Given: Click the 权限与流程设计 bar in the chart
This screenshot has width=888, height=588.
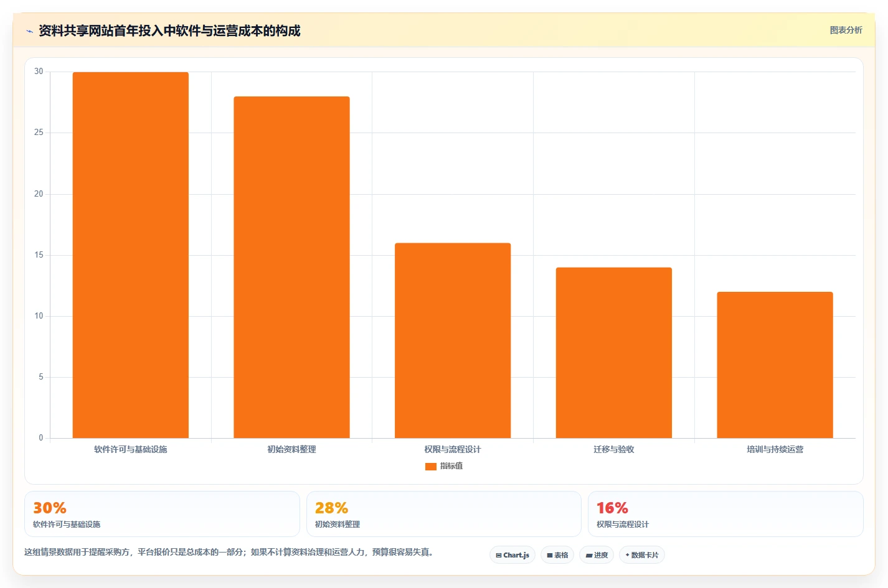Looking at the screenshot, I should (453, 340).
